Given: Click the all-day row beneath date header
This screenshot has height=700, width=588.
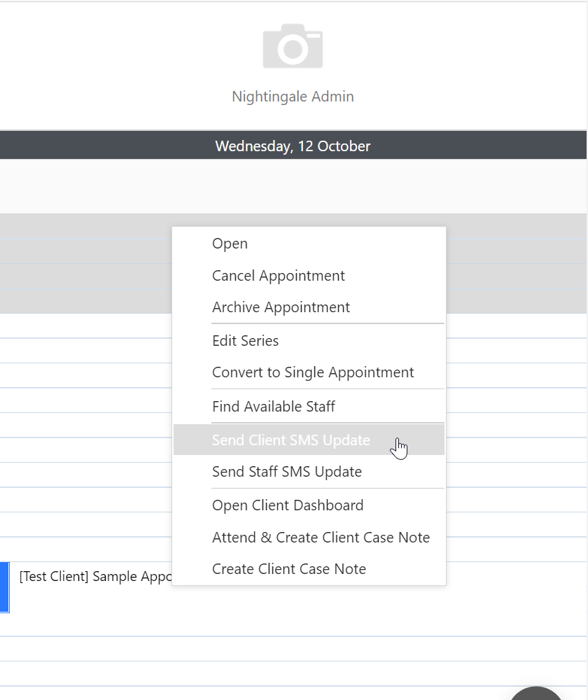Looking at the screenshot, I should coord(293,186).
